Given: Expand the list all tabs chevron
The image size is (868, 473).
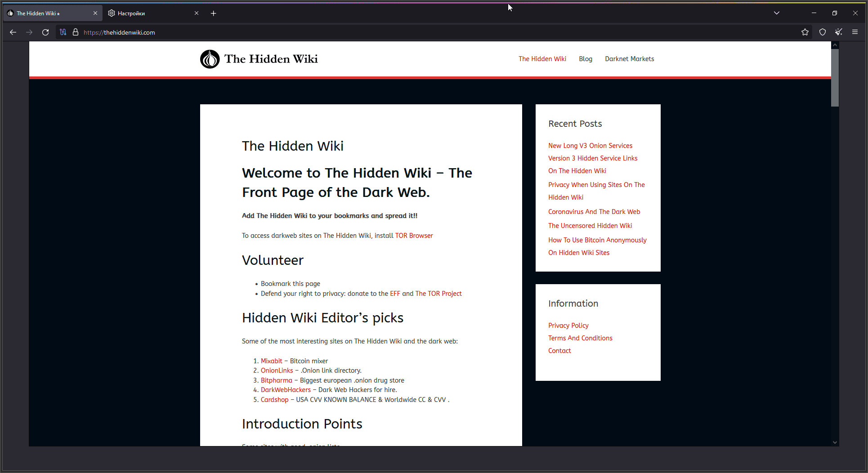Looking at the screenshot, I should (x=777, y=13).
